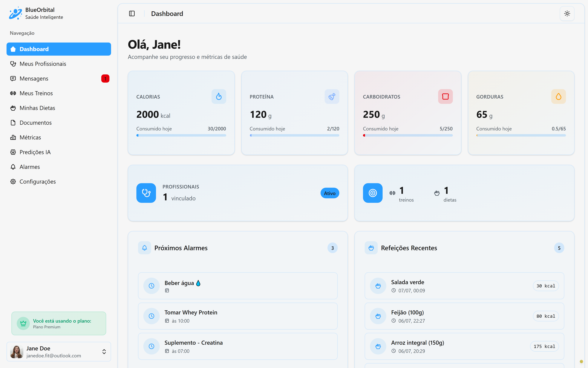Click bowl icon of Salada verde
Viewport: 588px width, 368px height.
378,286
